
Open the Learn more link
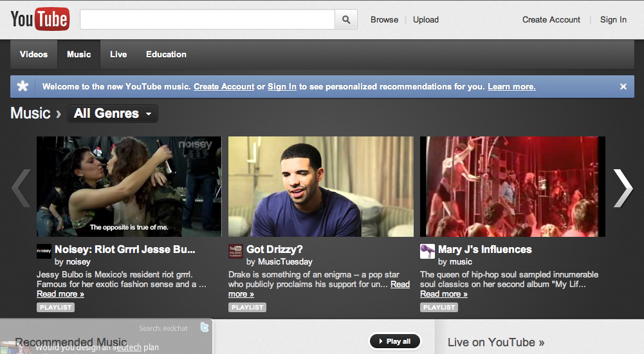(x=511, y=87)
